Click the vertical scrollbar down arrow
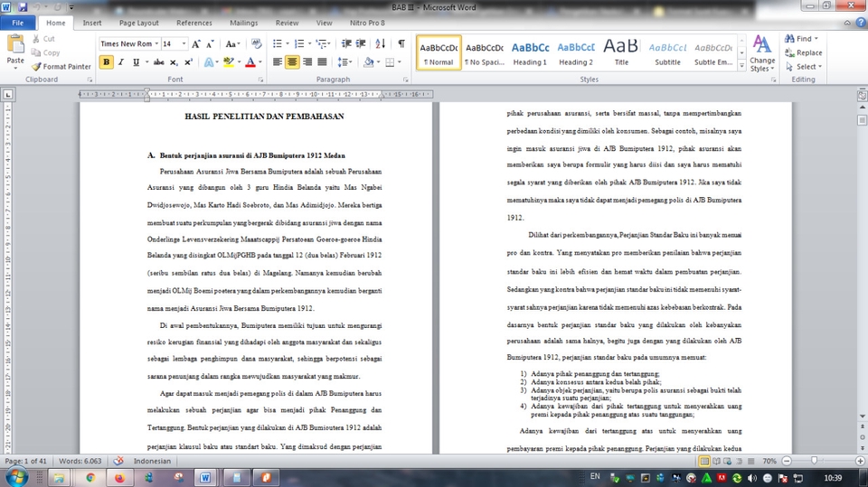 862,417
